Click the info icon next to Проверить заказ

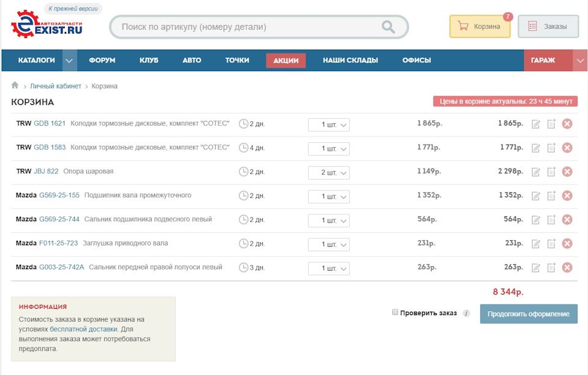tap(466, 313)
